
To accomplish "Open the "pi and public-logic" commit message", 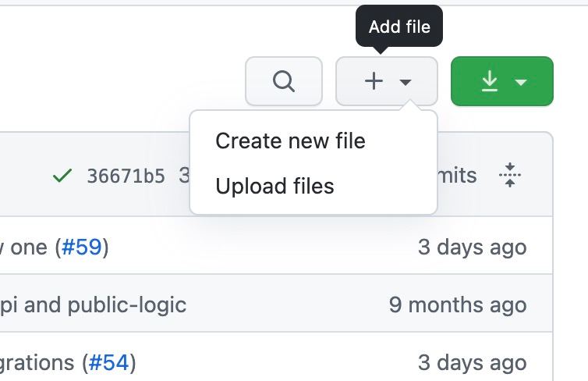I will [94, 304].
